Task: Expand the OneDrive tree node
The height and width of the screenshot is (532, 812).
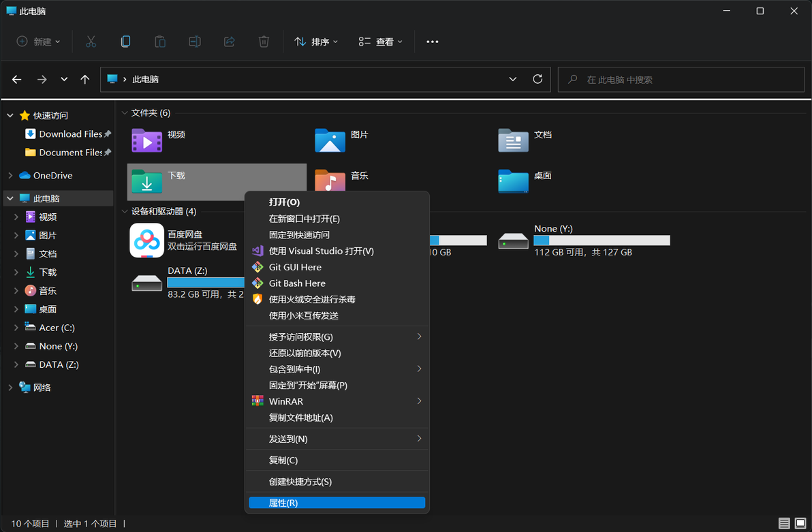Action: pyautogui.click(x=10, y=176)
